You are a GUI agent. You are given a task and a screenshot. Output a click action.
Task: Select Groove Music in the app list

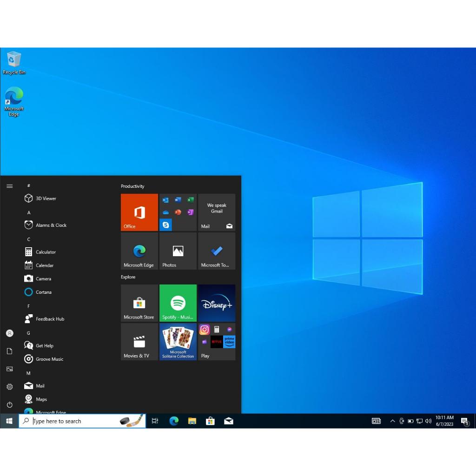pyautogui.click(x=49, y=359)
